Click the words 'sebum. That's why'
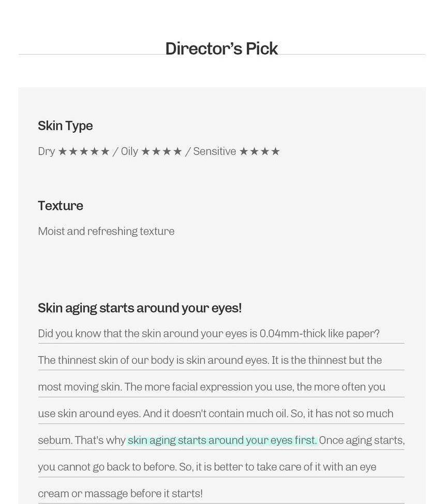445x504 pixels. tap(82, 440)
